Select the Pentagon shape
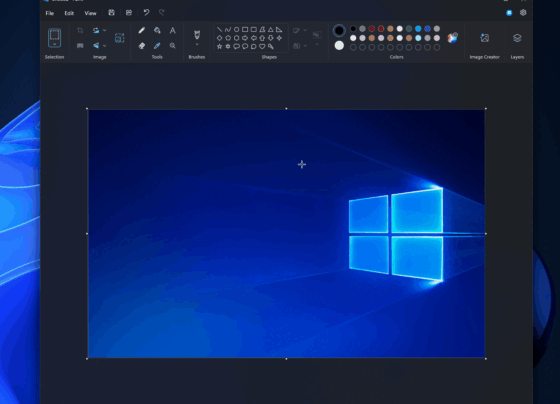 pyautogui.click(x=228, y=38)
